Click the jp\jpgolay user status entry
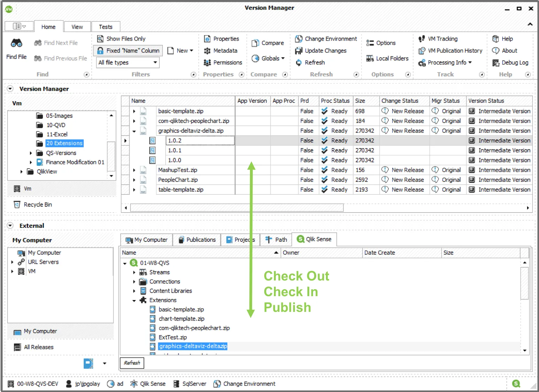The width and height of the screenshot is (539, 392). click(83, 384)
